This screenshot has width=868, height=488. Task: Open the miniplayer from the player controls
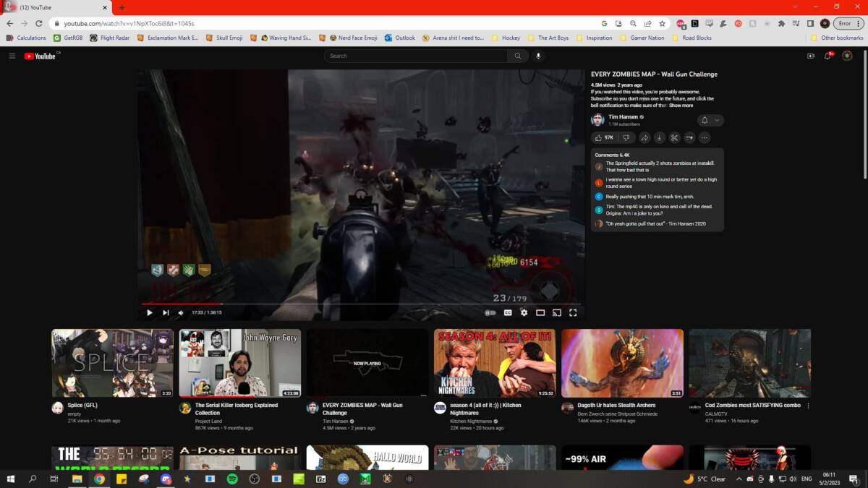(x=540, y=312)
